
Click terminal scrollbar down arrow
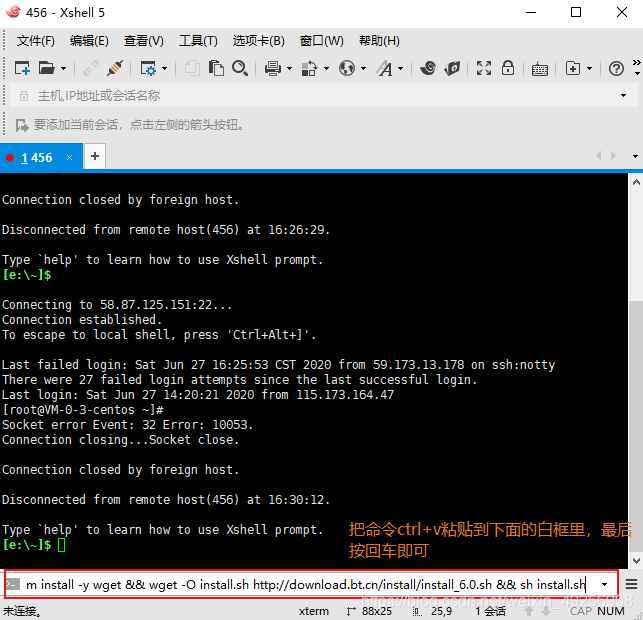click(x=636, y=560)
